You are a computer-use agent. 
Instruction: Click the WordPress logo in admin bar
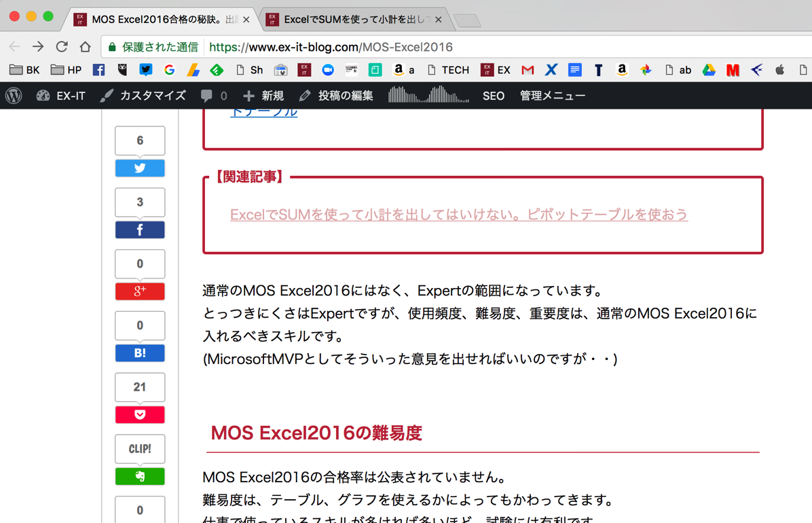(x=14, y=96)
